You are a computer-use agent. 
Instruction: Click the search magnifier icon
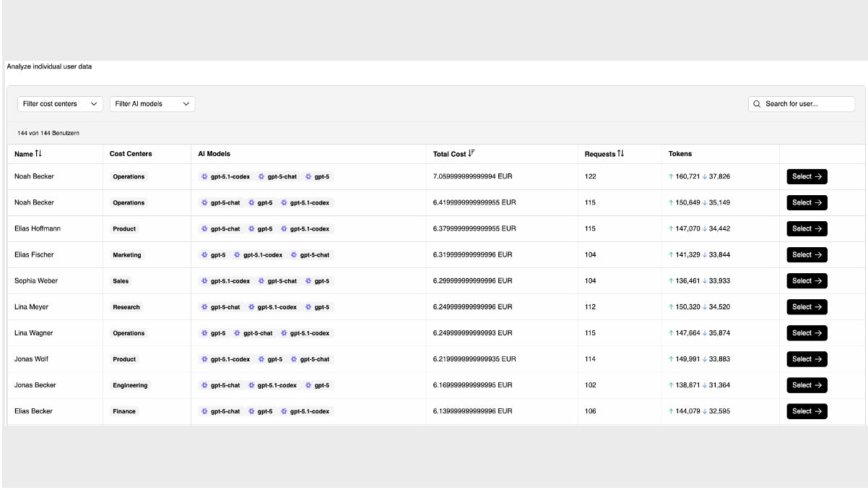757,104
